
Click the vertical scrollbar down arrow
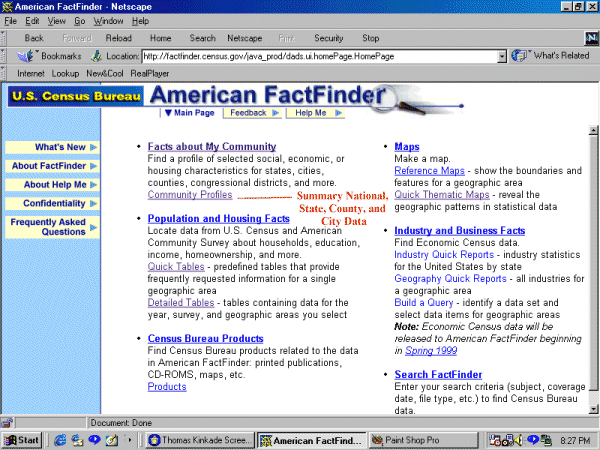pos(591,406)
